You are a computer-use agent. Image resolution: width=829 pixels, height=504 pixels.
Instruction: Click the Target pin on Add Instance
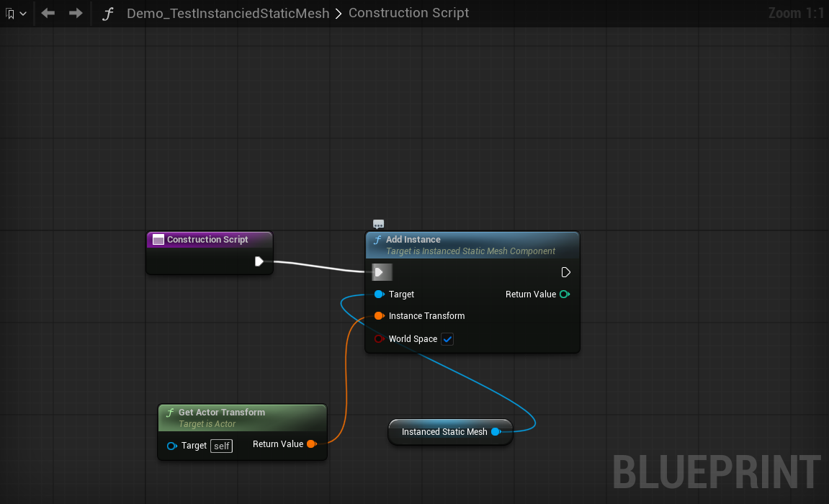click(379, 294)
